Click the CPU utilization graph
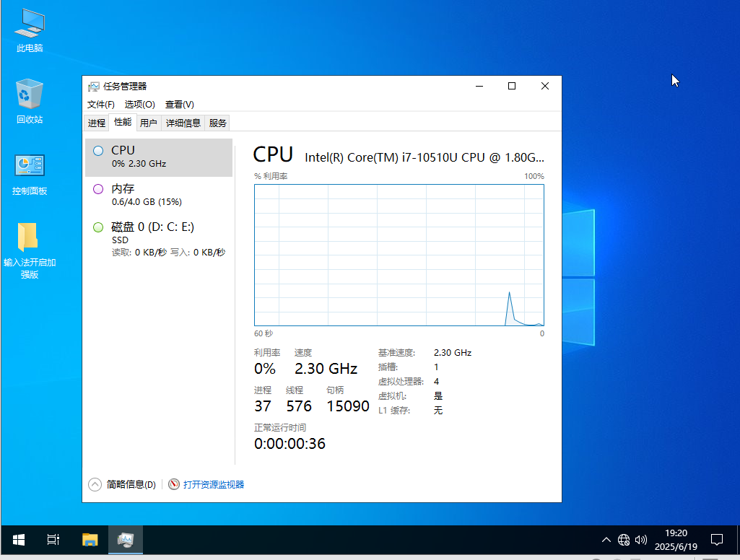 click(x=399, y=255)
